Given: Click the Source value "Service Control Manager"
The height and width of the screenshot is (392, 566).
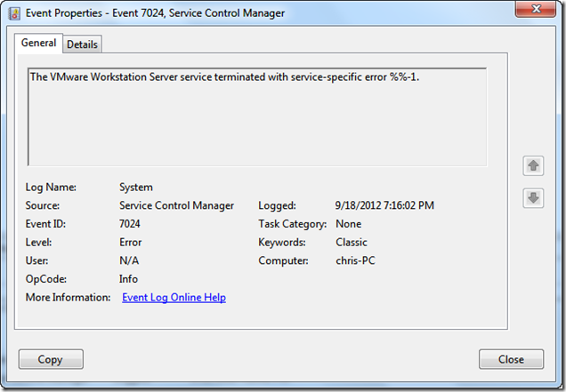Looking at the screenshot, I should tap(176, 205).
